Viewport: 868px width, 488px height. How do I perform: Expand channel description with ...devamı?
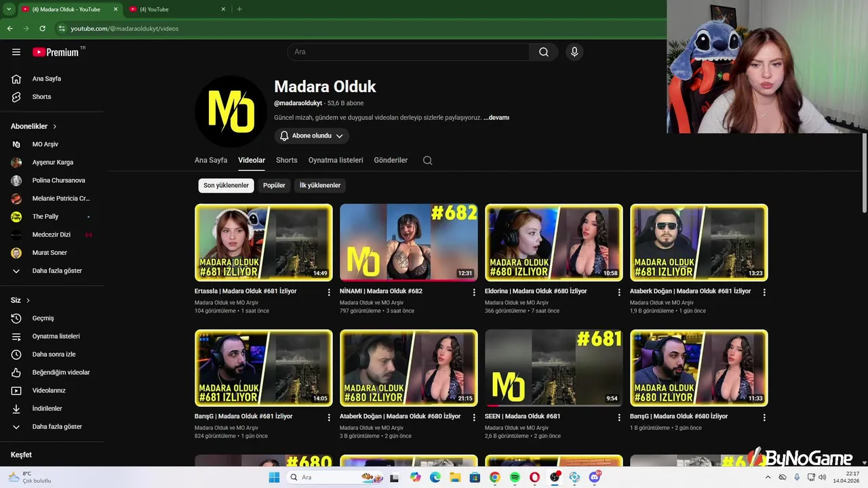pyautogui.click(x=496, y=117)
